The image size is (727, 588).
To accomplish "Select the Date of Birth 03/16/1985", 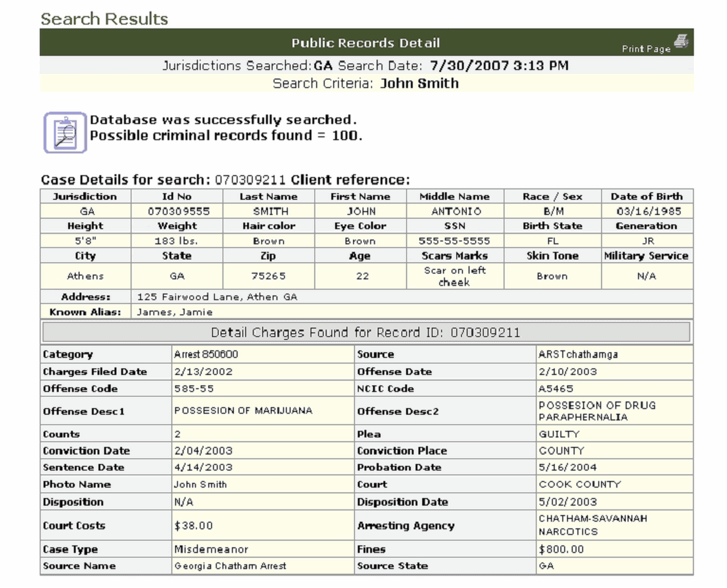I will (647, 211).
